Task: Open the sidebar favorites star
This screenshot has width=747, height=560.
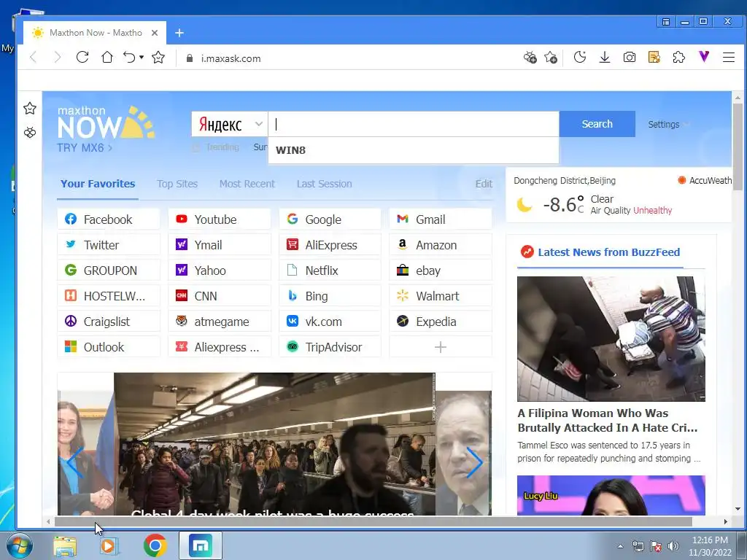Action: pyautogui.click(x=29, y=109)
